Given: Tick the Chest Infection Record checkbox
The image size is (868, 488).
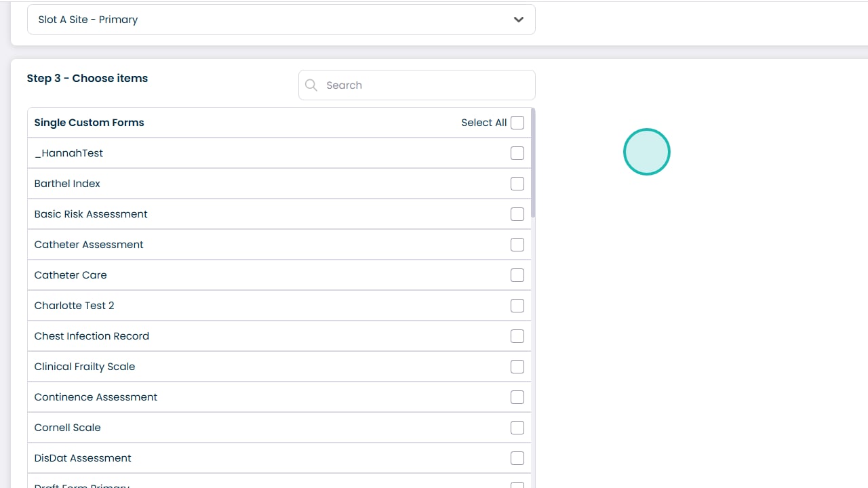Looking at the screenshot, I should [517, 336].
